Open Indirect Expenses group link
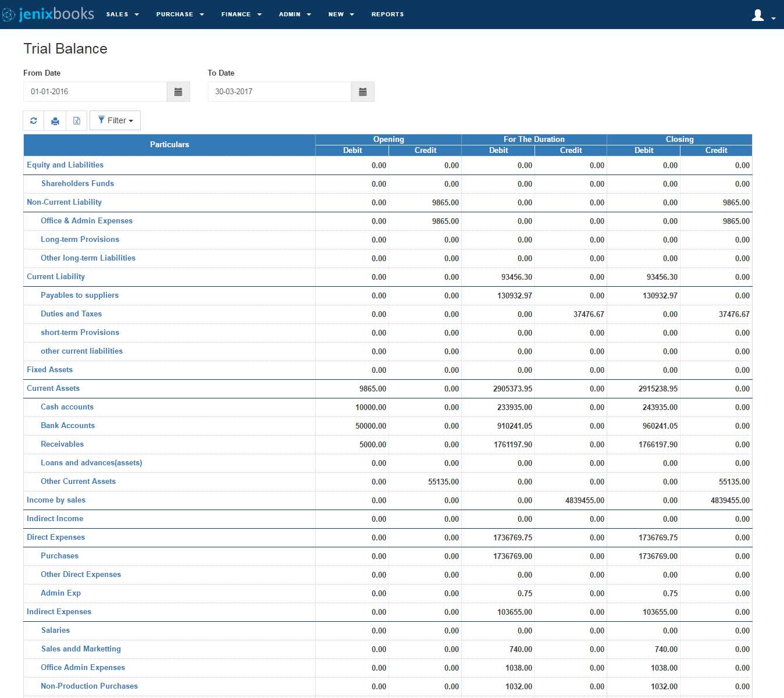The width and height of the screenshot is (784, 698). [x=59, y=612]
